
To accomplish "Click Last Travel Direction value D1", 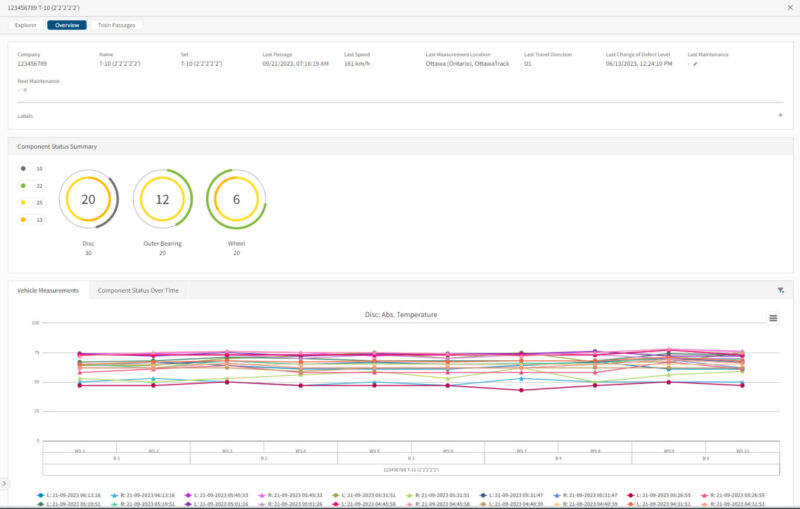I will point(528,64).
